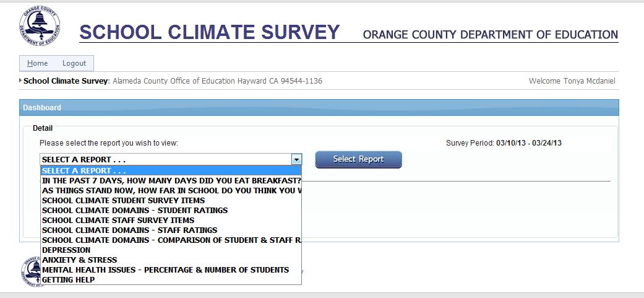Click the School Climate Survey page title
This screenshot has width=644, height=298.
(210, 32)
